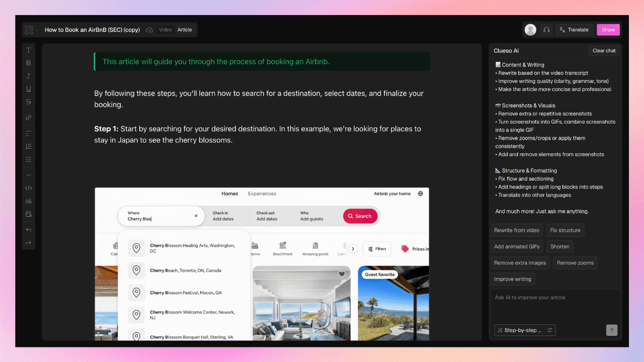644x362 pixels.
Task: Toggle bold formatting
Action: 29,63
